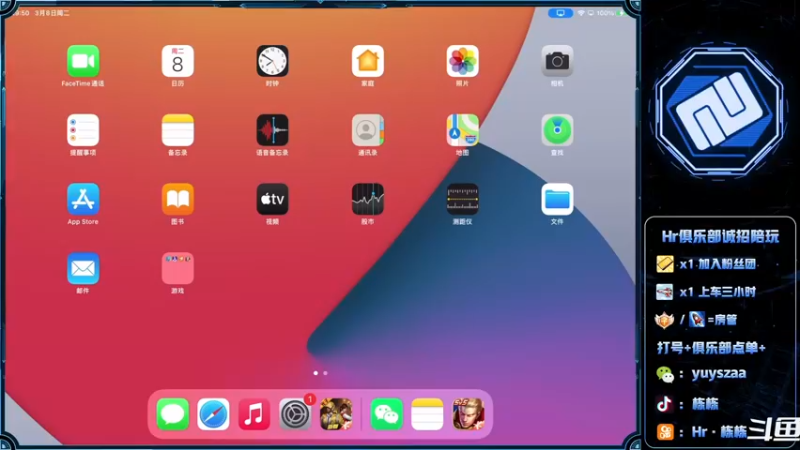Click the 打号+俱乐部点单+ text

click(711, 348)
